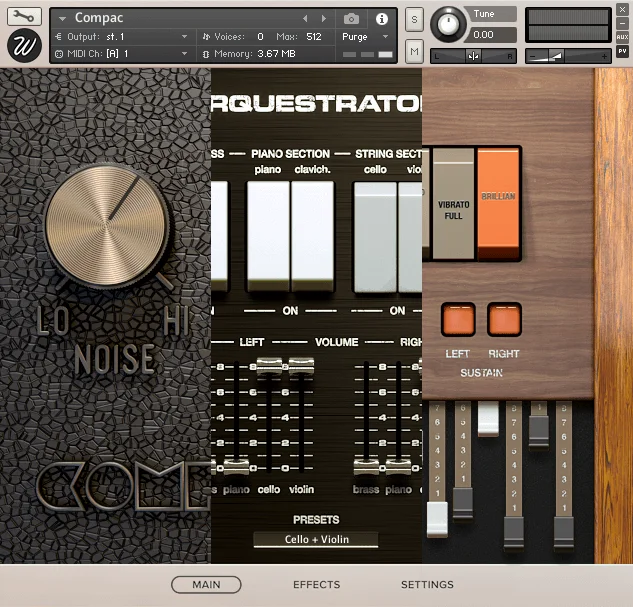This screenshot has width=633, height=607.
Task: Open the MIDI Ch dropdown
Action: pos(121,54)
